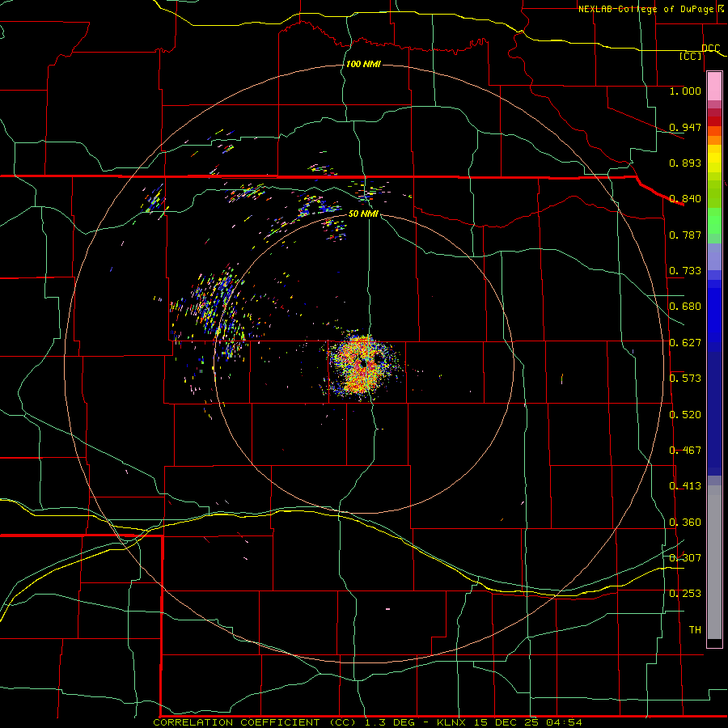Click the KLNX radar site identifier
The height and width of the screenshot is (728, 728).
[453, 722]
